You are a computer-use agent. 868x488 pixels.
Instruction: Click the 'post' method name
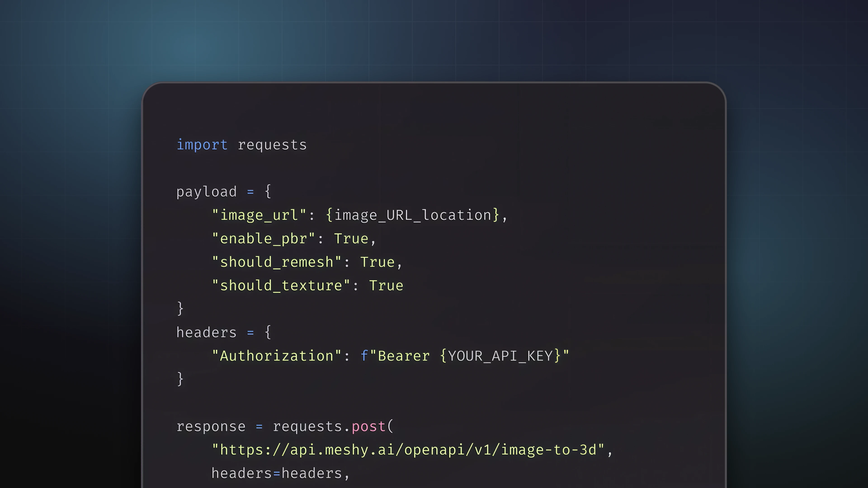tap(369, 427)
